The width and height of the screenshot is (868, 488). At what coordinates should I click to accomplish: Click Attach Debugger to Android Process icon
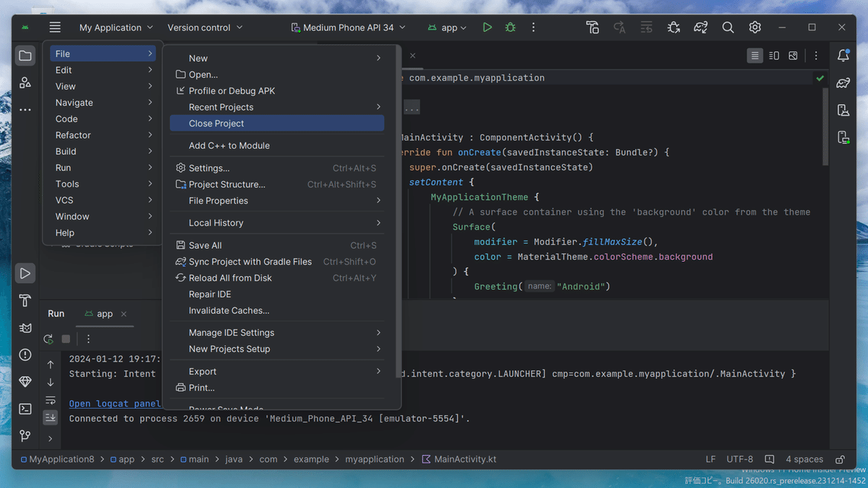click(x=673, y=27)
